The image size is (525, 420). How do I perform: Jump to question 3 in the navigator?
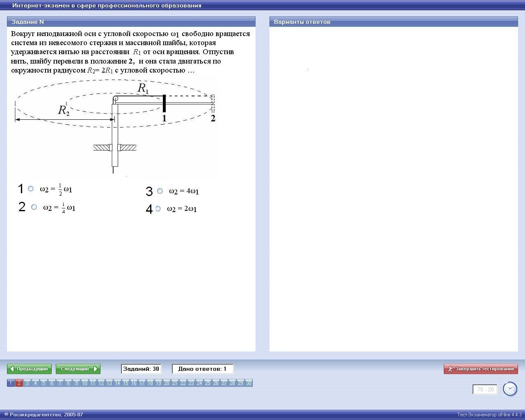tap(27, 383)
